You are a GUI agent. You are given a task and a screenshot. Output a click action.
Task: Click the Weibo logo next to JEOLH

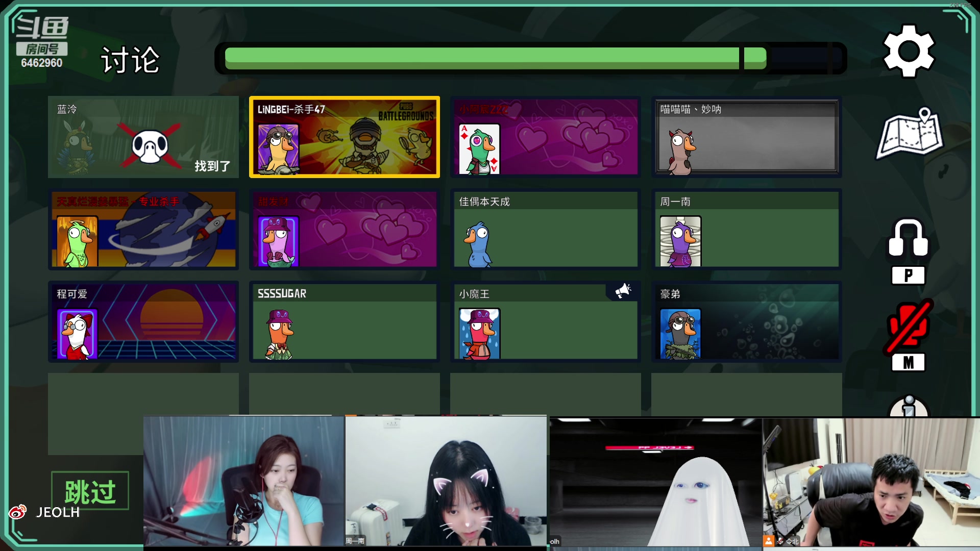18,512
